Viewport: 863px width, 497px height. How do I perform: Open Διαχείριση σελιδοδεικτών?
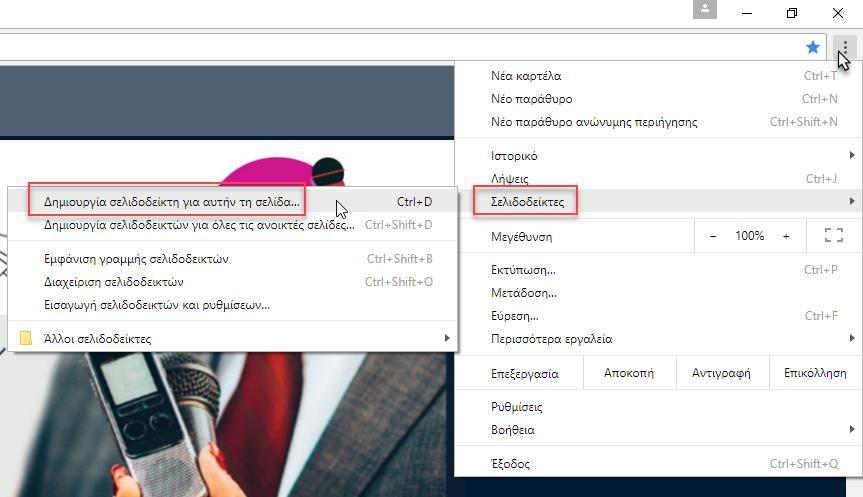[x=233, y=282]
